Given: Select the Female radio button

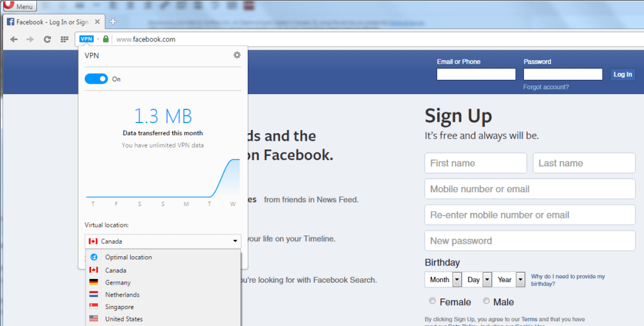Looking at the screenshot, I should click(432, 301).
